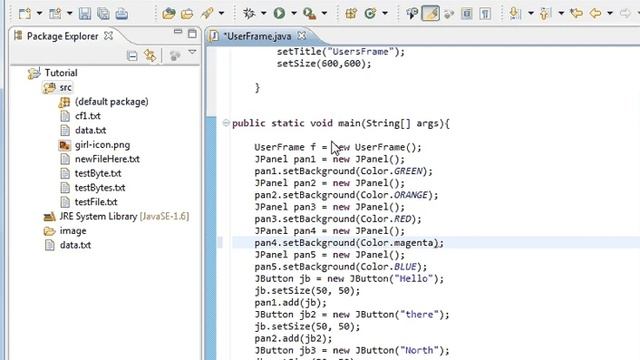Image resolution: width=640 pixels, height=360 pixels.
Task: Open the Next Annotation dropdown arrow
Action: tap(531, 13)
